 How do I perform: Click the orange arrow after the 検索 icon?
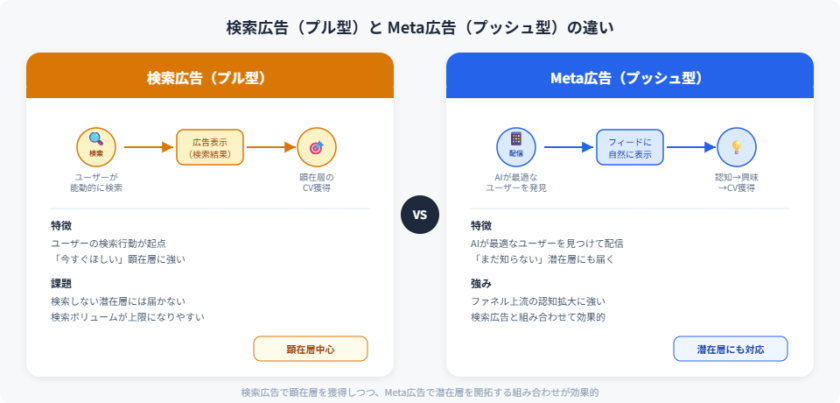click(x=148, y=147)
